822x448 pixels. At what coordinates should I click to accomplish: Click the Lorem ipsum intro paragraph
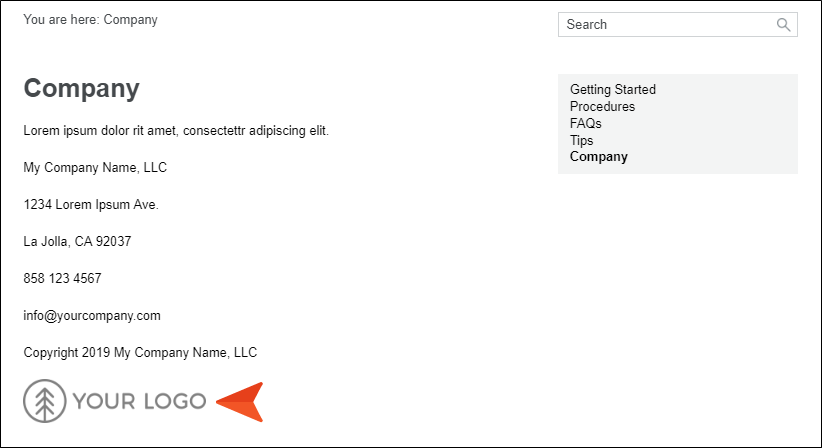click(x=176, y=130)
